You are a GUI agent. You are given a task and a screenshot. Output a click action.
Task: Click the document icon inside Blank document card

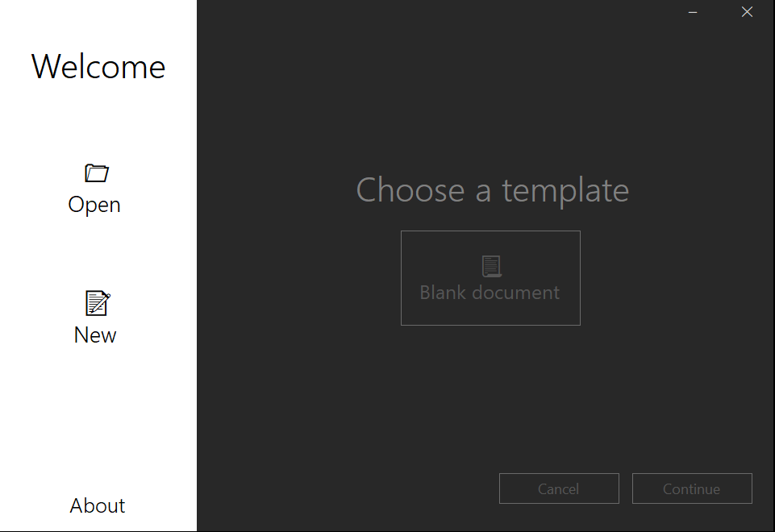click(x=490, y=266)
